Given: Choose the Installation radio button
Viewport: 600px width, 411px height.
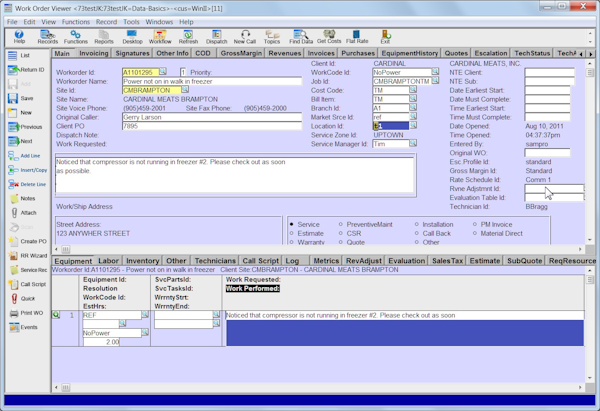Looking at the screenshot, I should click(415, 225).
